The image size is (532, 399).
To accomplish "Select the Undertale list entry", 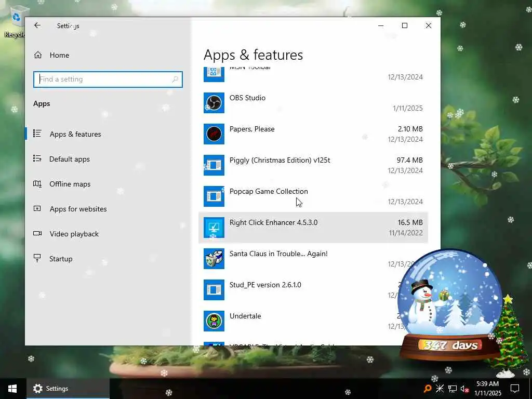I will [313, 321].
